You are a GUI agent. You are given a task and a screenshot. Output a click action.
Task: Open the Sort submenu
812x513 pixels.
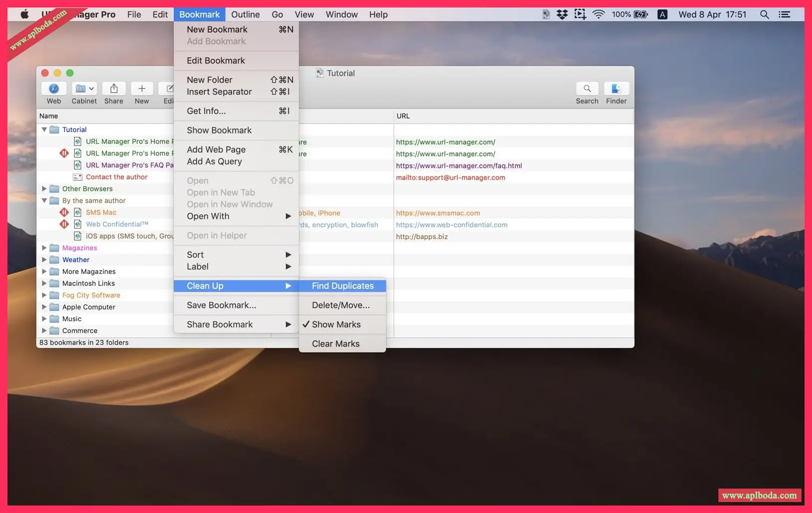(x=236, y=255)
